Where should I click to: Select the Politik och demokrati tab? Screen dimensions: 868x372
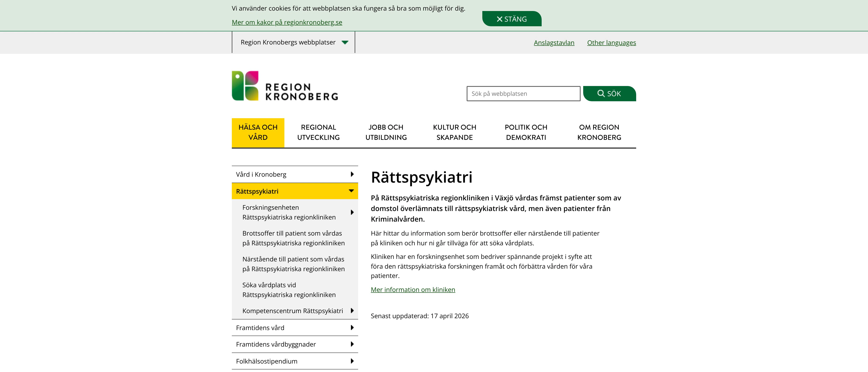tap(526, 132)
